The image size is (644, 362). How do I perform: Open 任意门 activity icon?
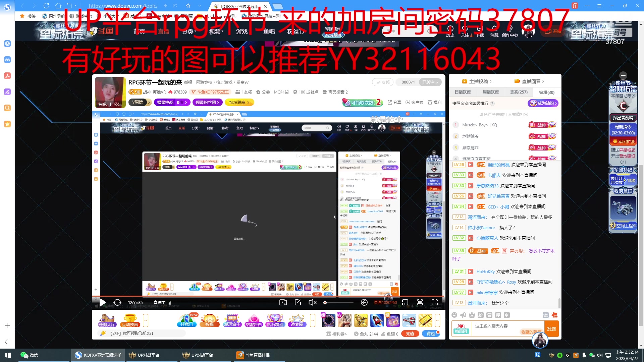coord(187,320)
